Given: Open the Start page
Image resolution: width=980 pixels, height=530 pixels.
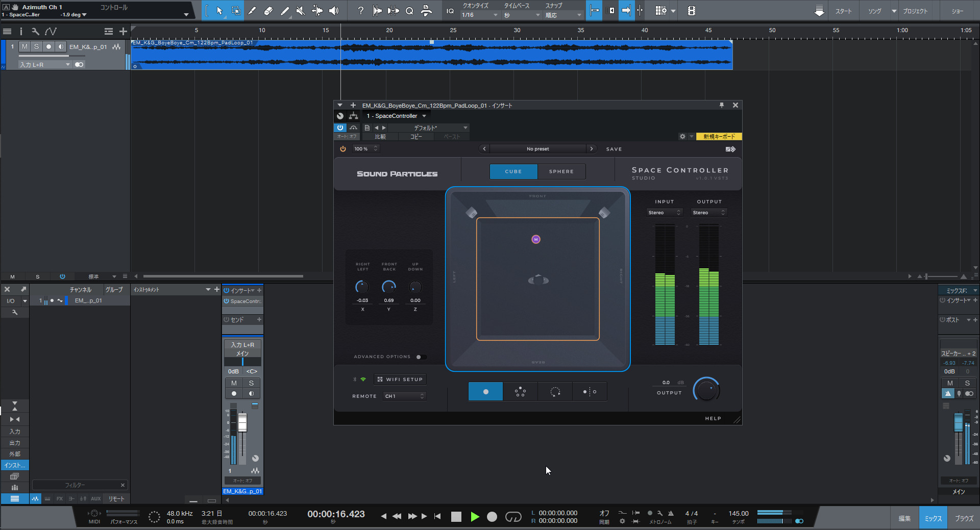Looking at the screenshot, I should 843,11.
